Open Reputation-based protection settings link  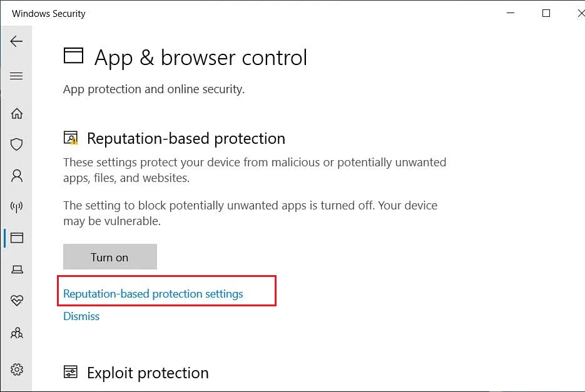point(153,294)
